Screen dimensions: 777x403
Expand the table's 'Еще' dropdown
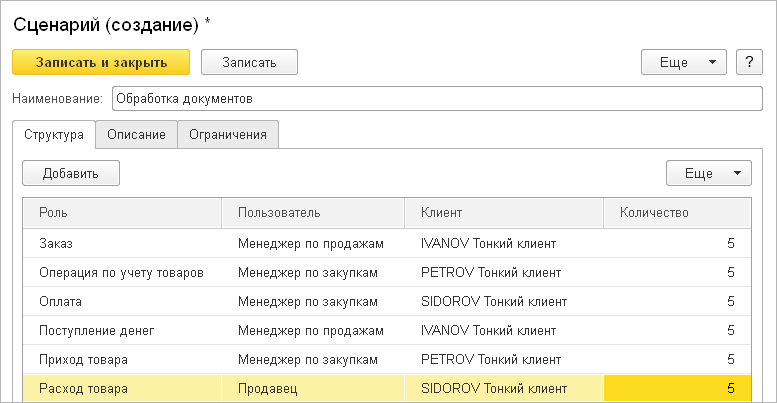(708, 173)
